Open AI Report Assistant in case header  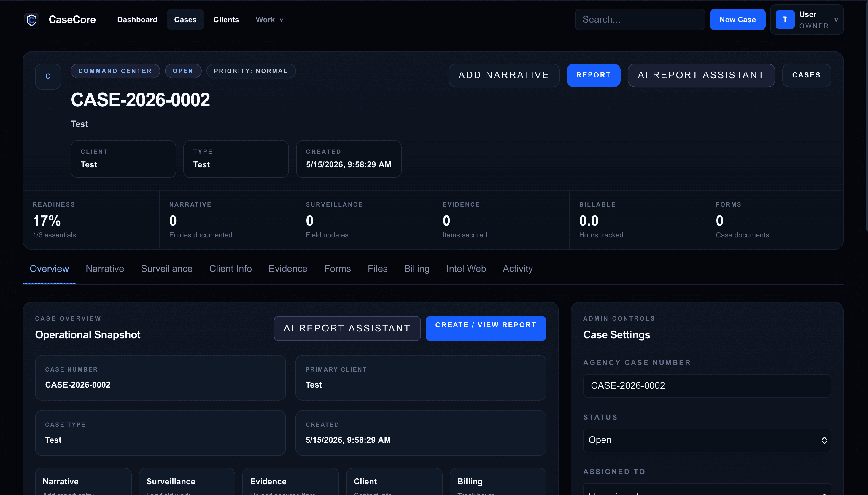click(701, 75)
